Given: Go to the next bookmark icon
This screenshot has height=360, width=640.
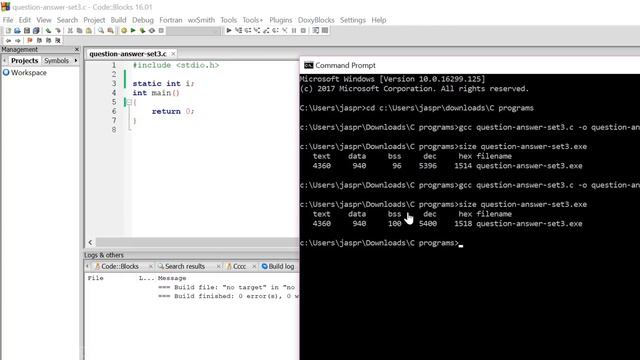Looking at the screenshot, I should tap(49, 40).
